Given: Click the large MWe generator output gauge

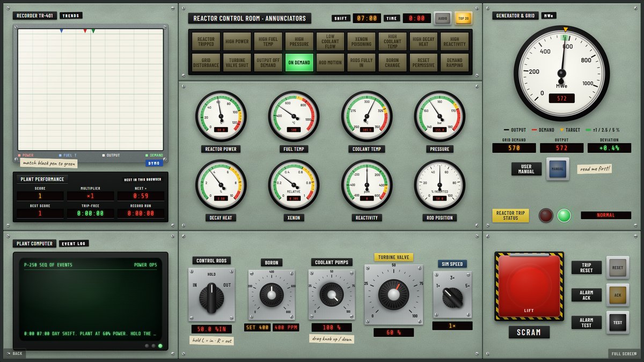Looking at the screenshot, I should (x=562, y=73).
